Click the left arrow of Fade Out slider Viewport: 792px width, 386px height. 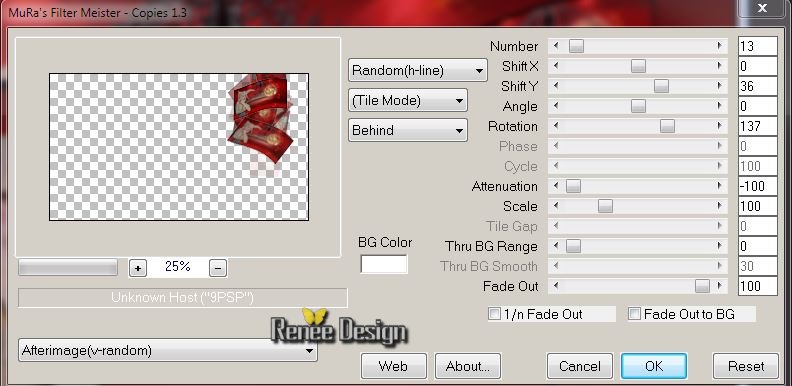(x=556, y=286)
